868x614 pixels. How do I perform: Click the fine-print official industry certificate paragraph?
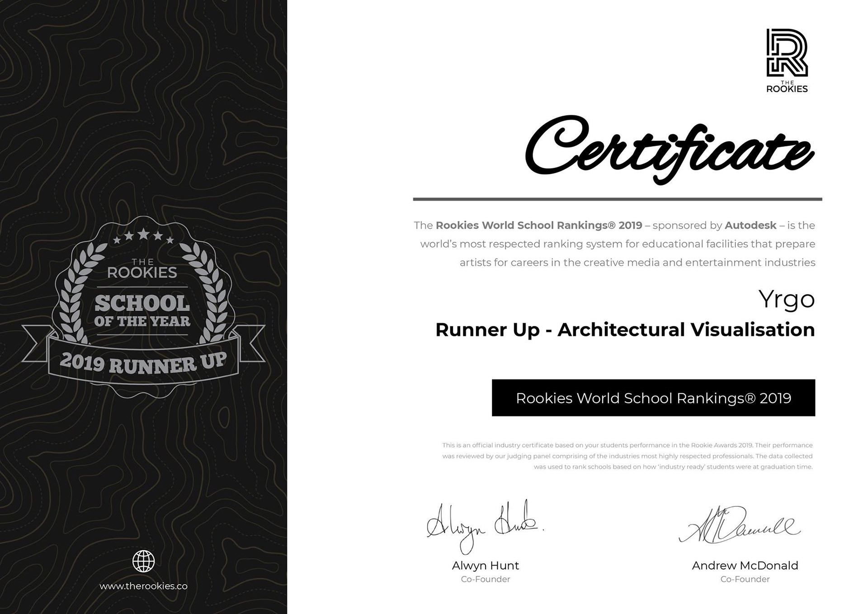click(627, 456)
